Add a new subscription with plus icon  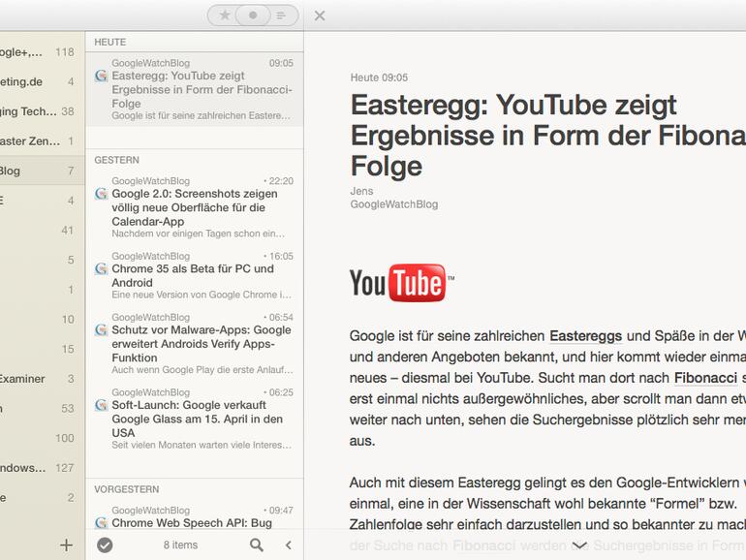click(x=66, y=545)
